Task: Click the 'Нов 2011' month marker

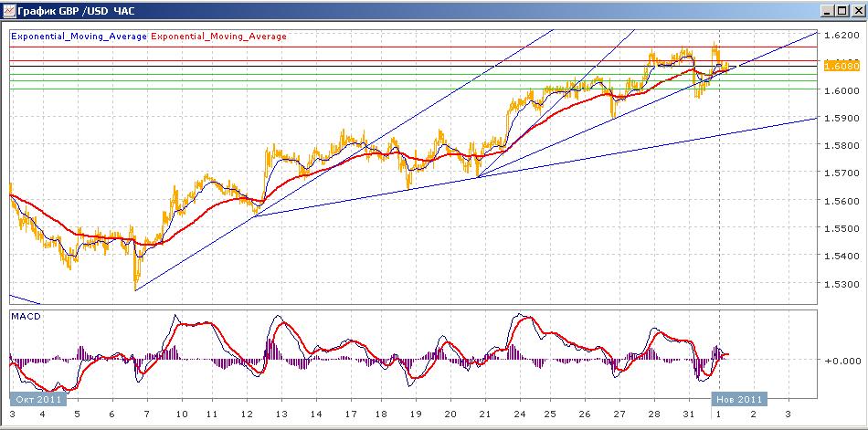Action: click(x=739, y=399)
